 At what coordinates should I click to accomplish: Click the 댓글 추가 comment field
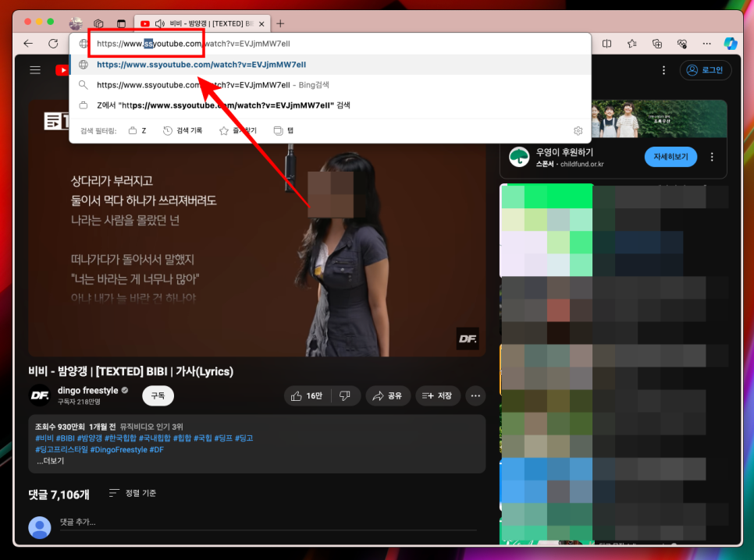(x=269, y=522)
